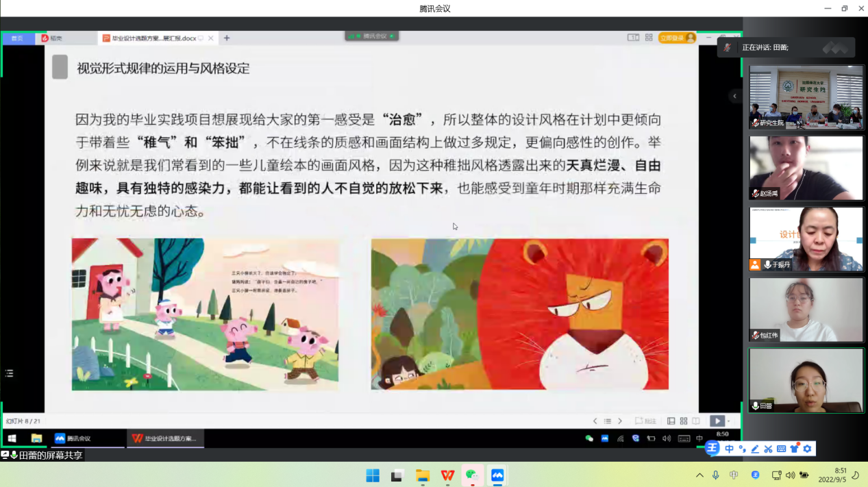Start slideshow with the play button

click(717, 421)
